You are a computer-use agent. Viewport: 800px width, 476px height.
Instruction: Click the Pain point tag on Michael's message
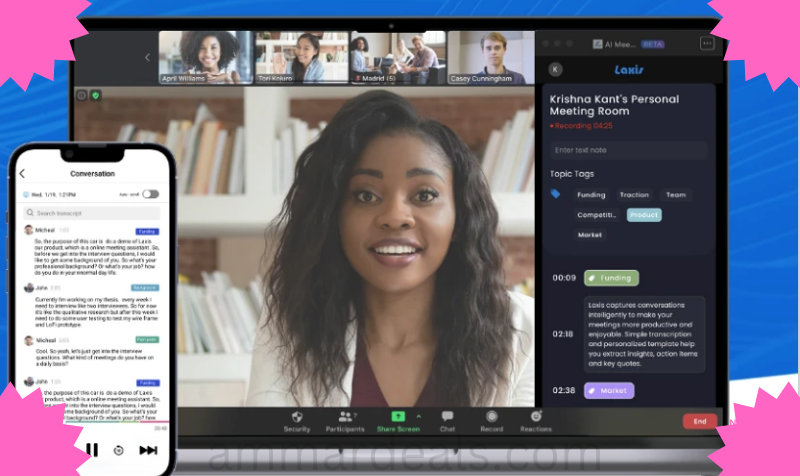click(x=147, y=340)
